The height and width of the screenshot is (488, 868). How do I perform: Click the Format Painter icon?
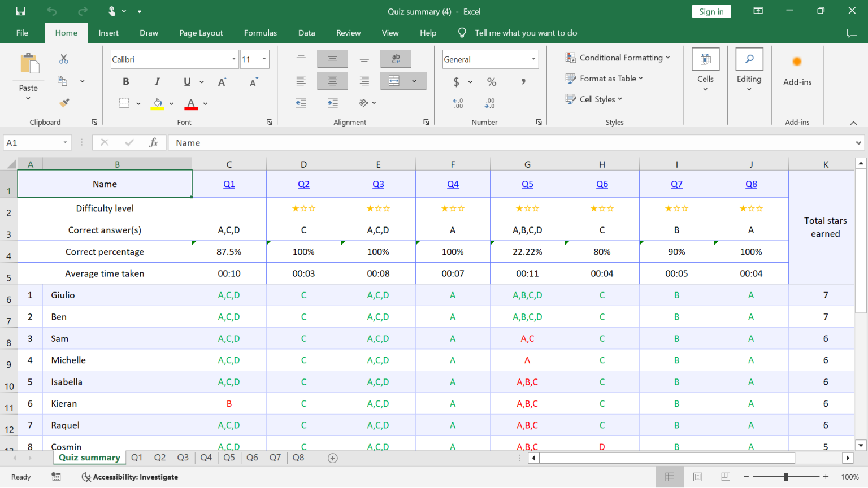coord(63,102)
